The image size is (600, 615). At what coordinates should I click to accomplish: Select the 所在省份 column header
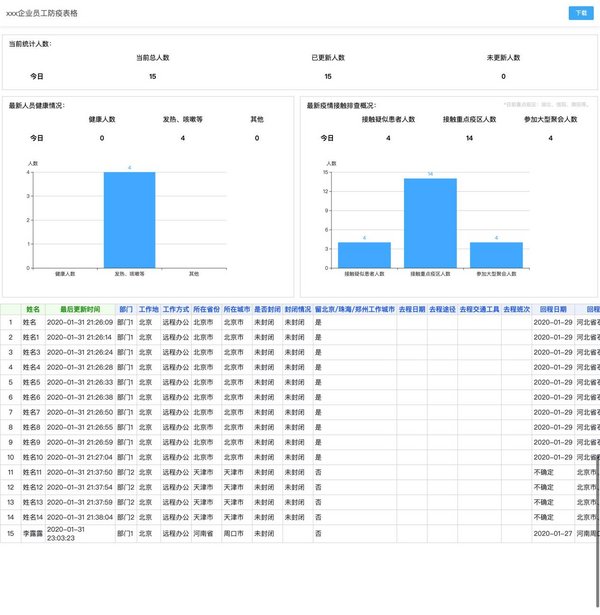coord(205,310)
